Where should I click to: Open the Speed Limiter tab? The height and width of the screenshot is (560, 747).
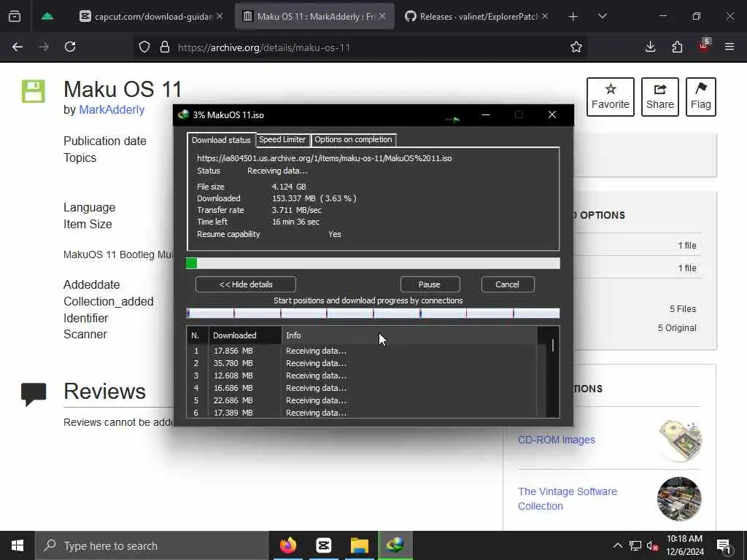click(282, 139)
